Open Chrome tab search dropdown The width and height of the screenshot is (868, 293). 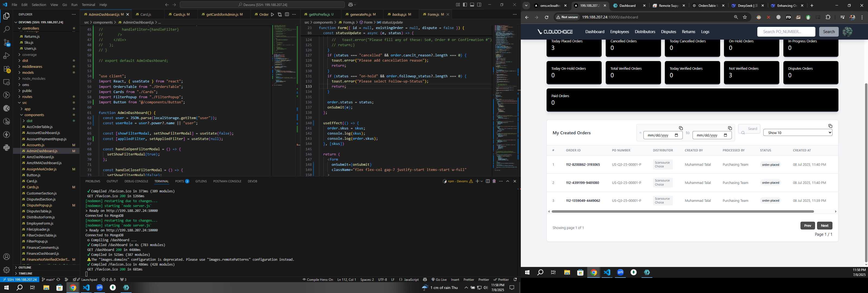(x=526, y=5)
